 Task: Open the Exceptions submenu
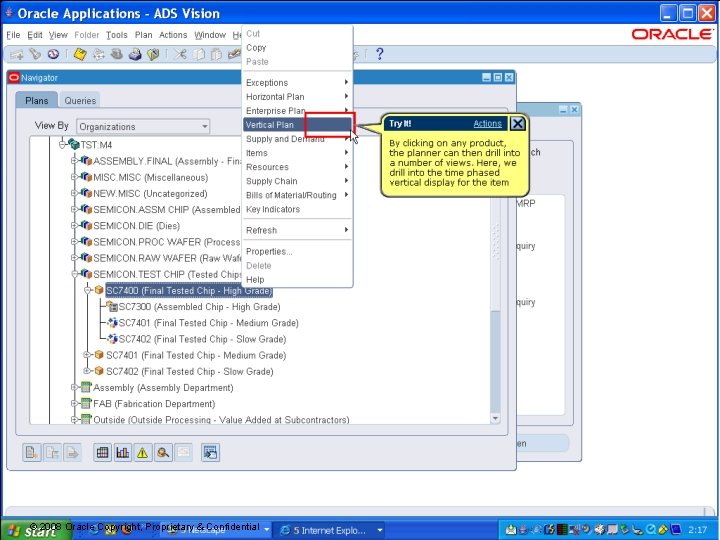(x=297, y=83)
